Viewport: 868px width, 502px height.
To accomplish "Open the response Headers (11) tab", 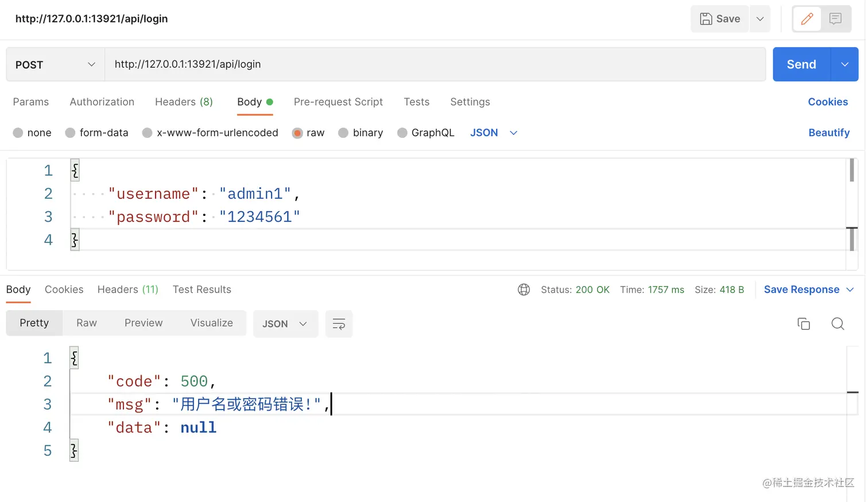I will click(128, 289).
